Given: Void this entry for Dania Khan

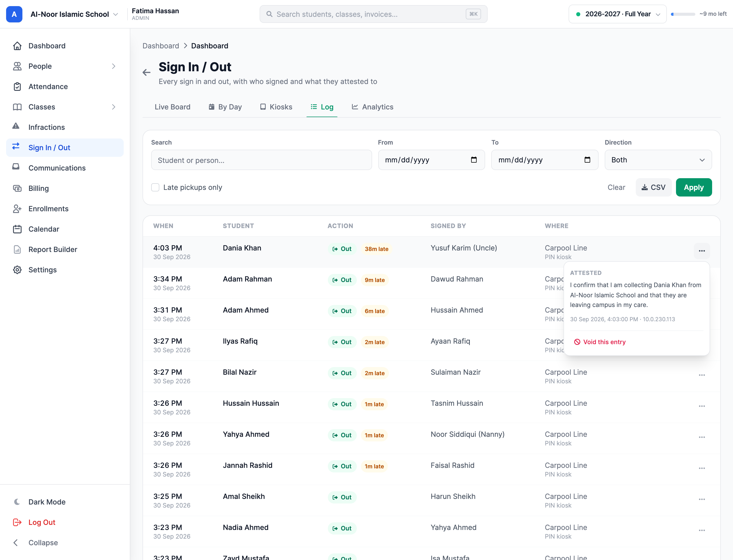Looking at the screenshot, I should coord(600,342).
